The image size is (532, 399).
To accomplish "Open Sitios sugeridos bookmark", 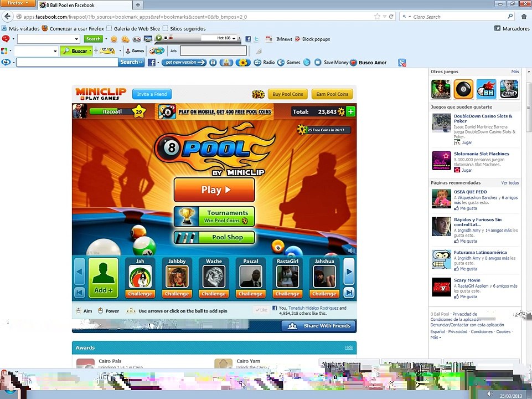I will click(x=184, y=28).
